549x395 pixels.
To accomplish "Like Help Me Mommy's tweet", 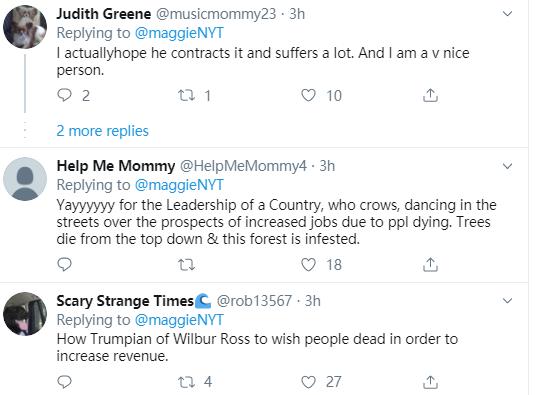I will click(308, 265).
